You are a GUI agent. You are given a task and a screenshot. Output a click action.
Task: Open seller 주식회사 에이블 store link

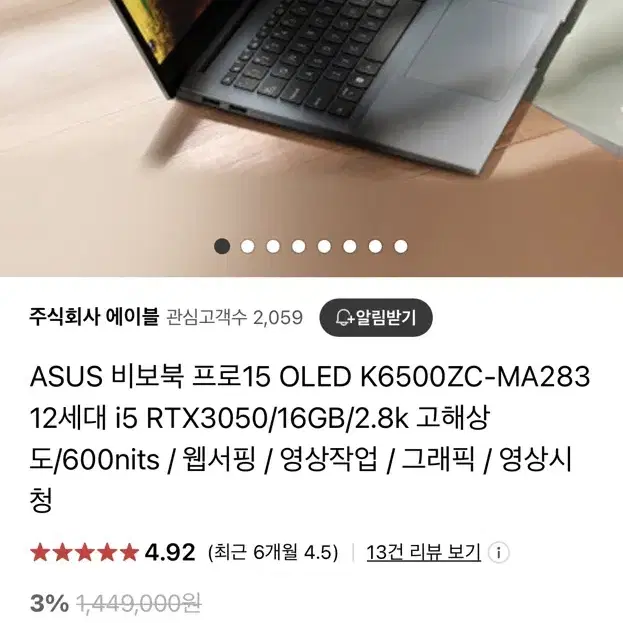tap(94, 317)
